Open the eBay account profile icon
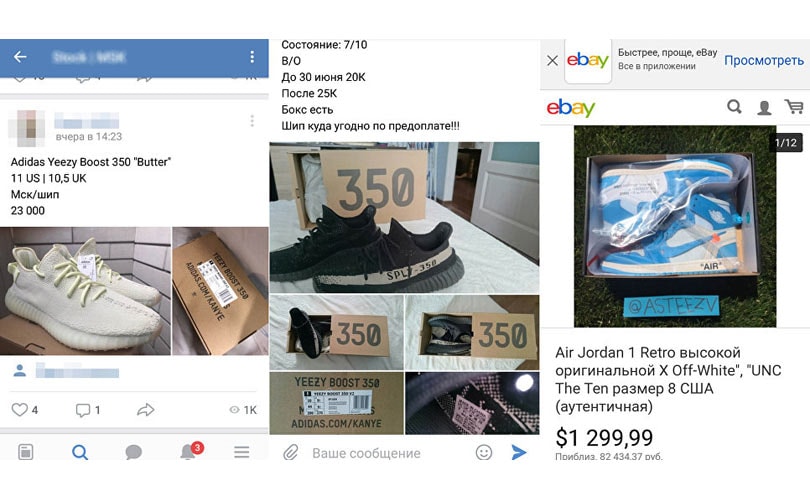The height and width of the screenshot is (500, 810). coord(765,107)
